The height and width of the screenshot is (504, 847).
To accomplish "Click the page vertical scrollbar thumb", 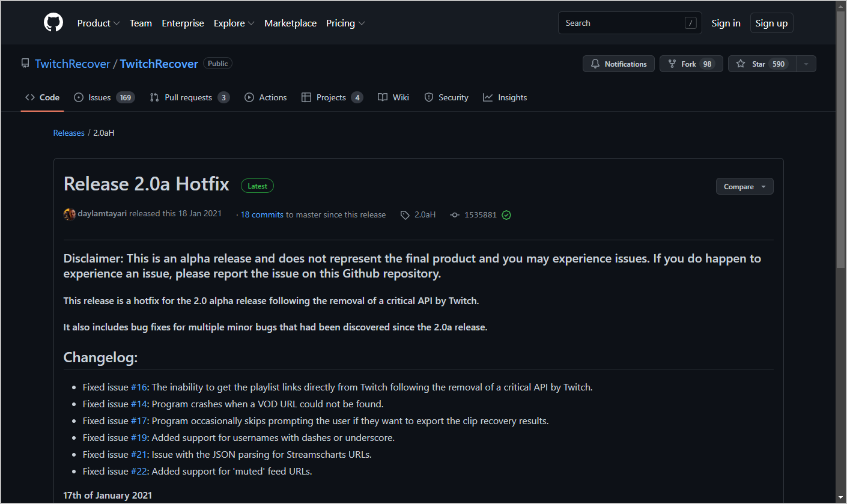I will coord(841,139).
